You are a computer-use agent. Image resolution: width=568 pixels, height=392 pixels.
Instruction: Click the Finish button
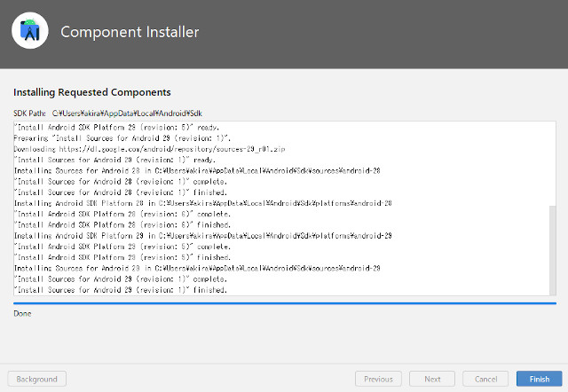tap(539, 379)
